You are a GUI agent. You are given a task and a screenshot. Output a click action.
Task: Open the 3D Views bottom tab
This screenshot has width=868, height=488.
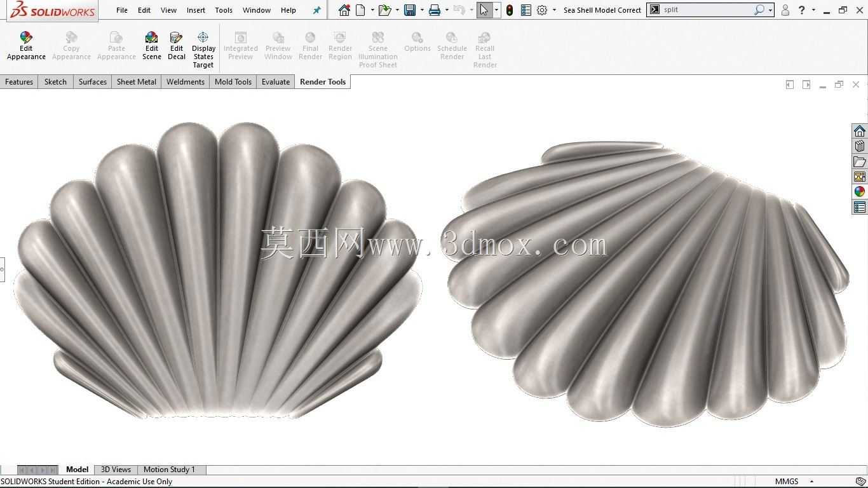tap(116, 470)
